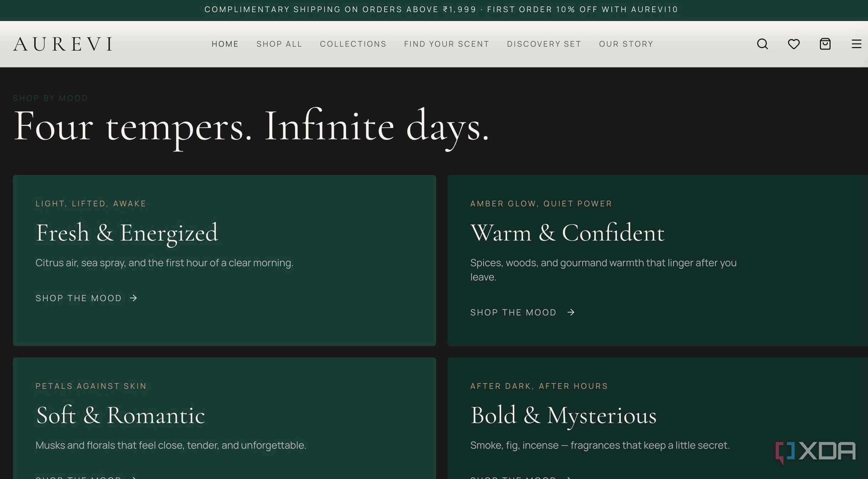Open the shopping bag icon

coord(825,44)
